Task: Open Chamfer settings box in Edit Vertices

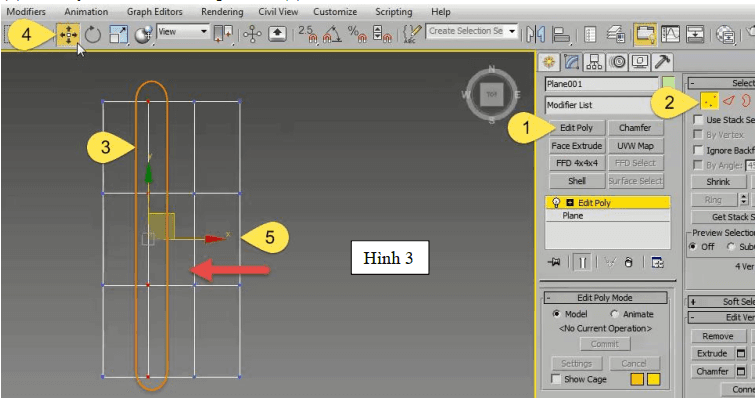Action: [x=741, y=371]
